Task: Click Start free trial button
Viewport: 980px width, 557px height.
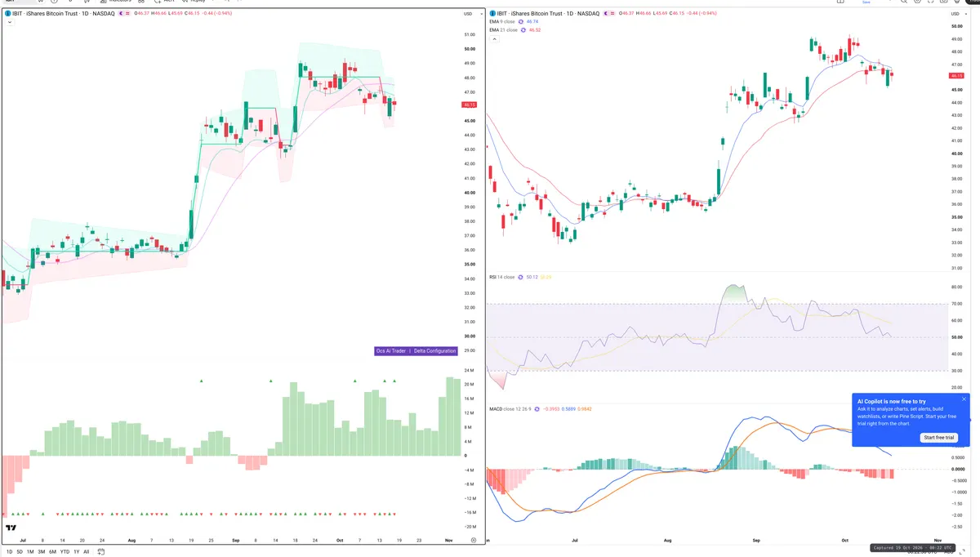Action: point(939,438)
